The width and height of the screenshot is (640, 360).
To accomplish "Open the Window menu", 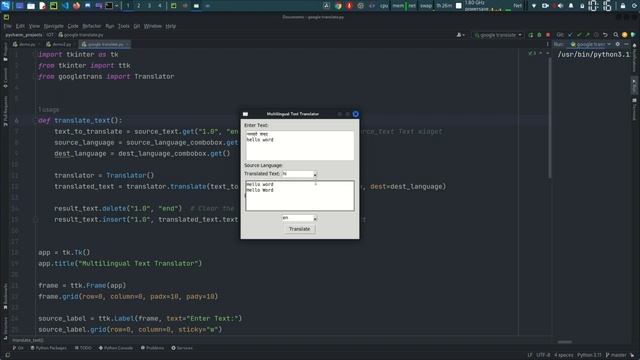I will click(153, 26).
